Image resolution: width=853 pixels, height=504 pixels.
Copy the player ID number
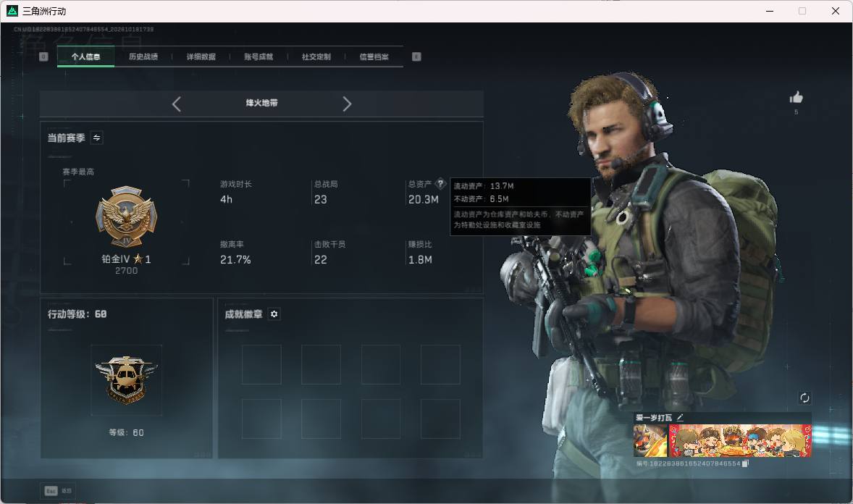pyautogui.click(x=745, y=463)
